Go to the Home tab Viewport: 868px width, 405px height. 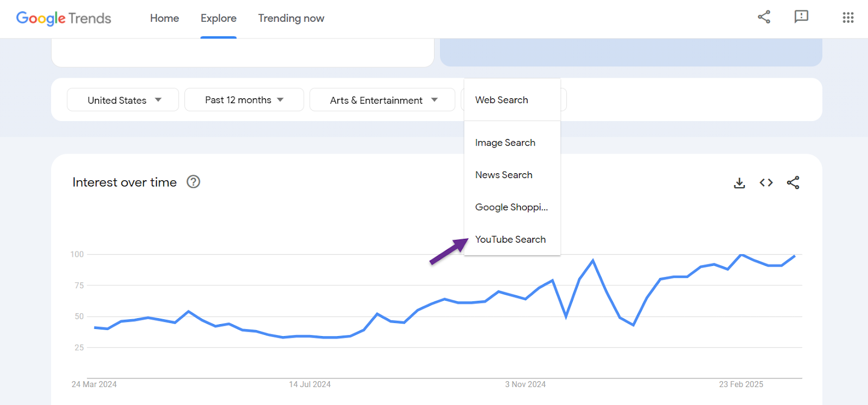click(x=164, y=18)
